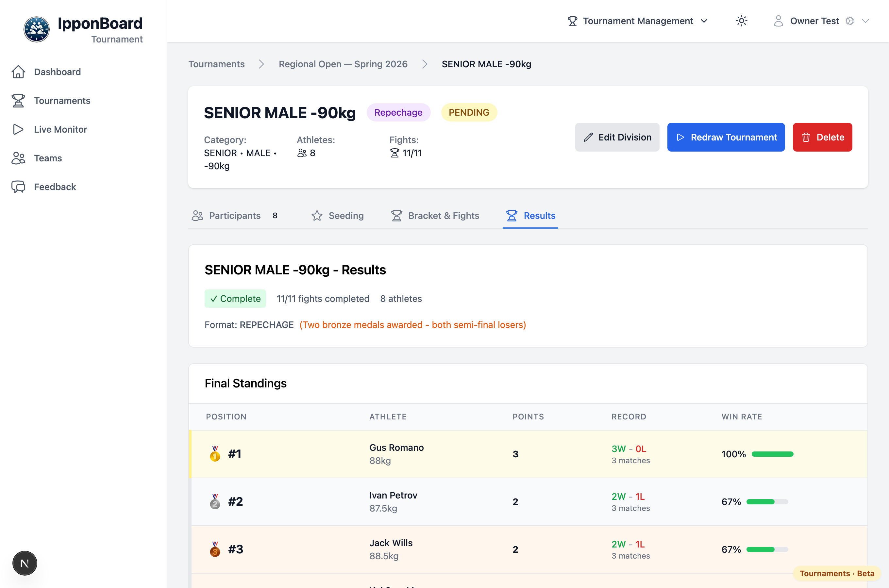This screenshot has width=889, height=588.
Task: Select athlete name Gus Romano
Action: pyautogui.click(x=396, y=448)
